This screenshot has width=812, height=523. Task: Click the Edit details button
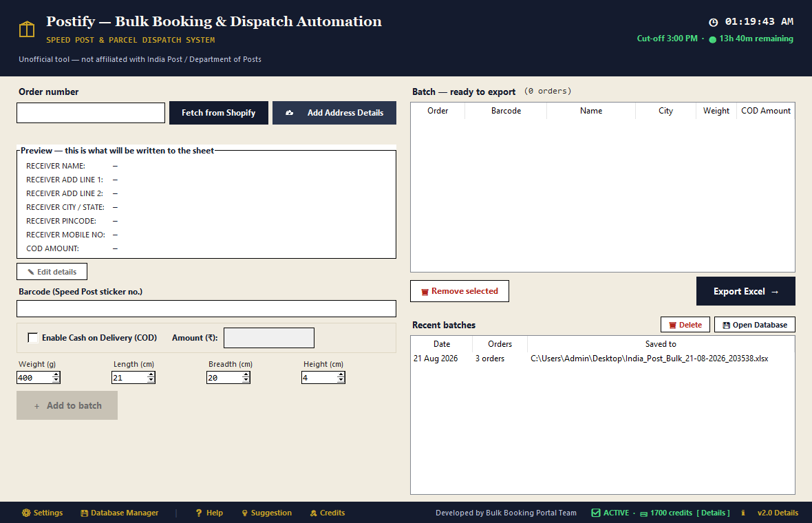[x=52, y=272]
